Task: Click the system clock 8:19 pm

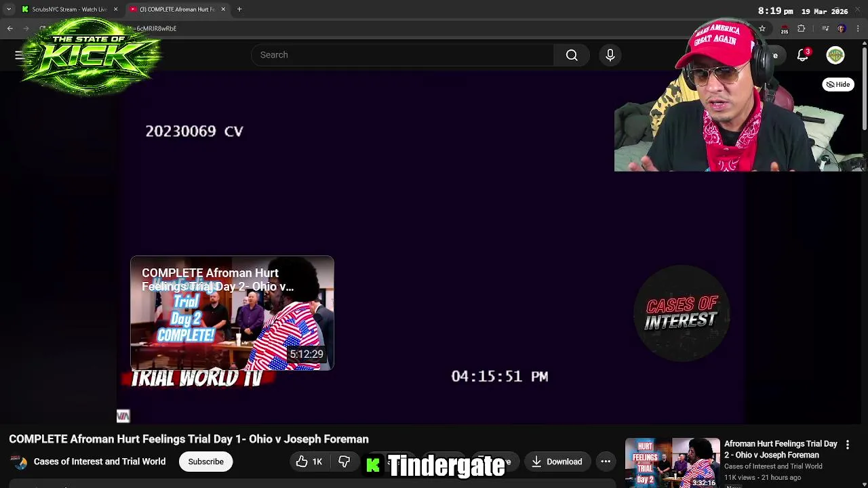Action: (x=775, y=12)
